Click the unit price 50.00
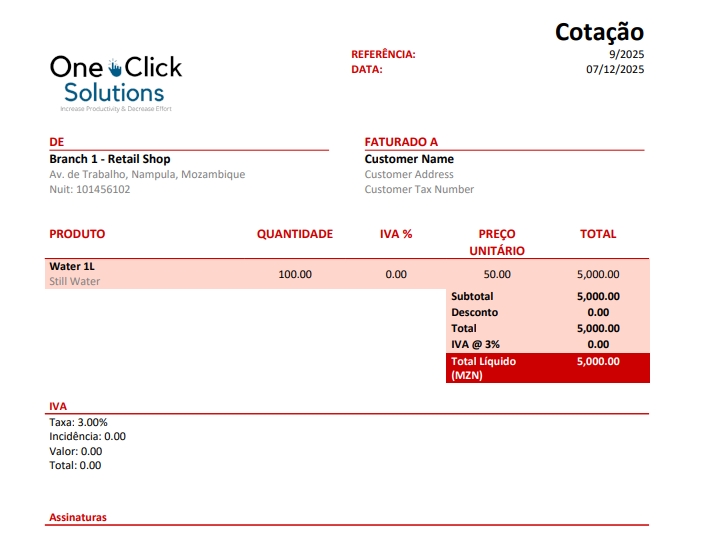Screen dimensions: 704x555 (x=497, y=274)
